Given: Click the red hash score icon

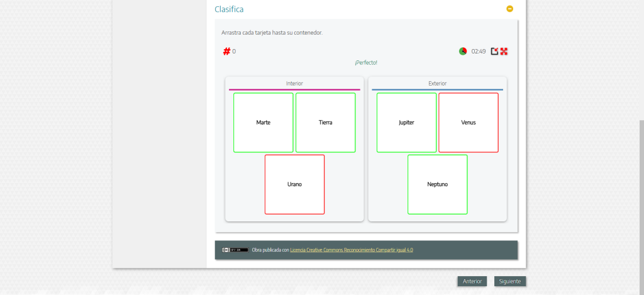Looking at the screenshot, I should 226,52.
